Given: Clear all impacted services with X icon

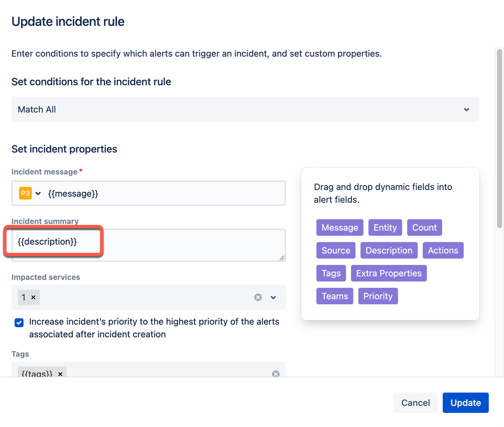Looking at the screenshot, I should [x=258, y=297].
